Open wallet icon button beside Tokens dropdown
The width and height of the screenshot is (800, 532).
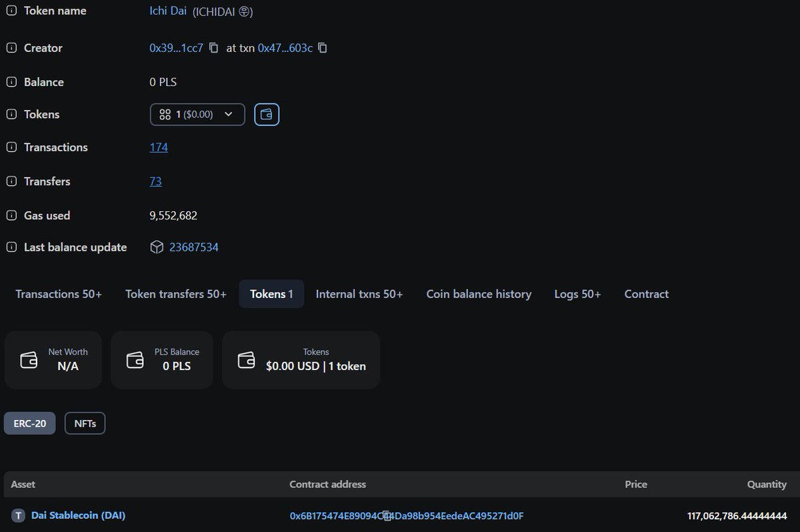coord(267,115)
